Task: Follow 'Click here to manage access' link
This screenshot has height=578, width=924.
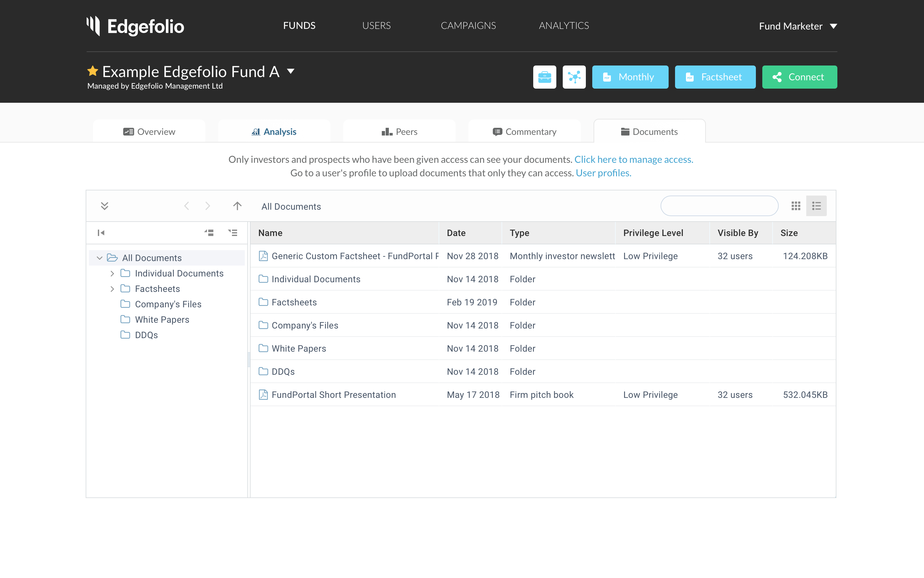Action: point(634,159)
